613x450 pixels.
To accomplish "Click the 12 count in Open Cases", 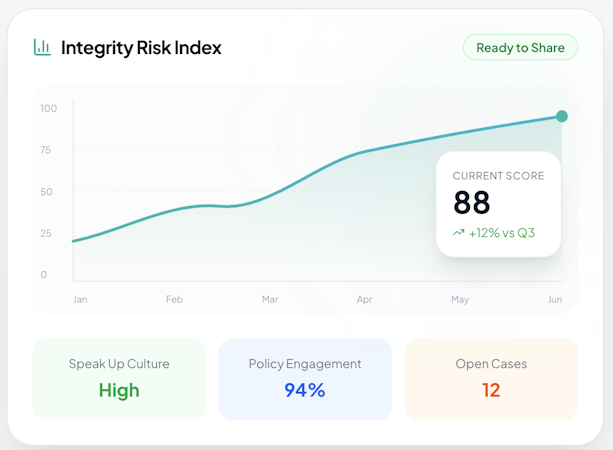I will tap(491, 390).
